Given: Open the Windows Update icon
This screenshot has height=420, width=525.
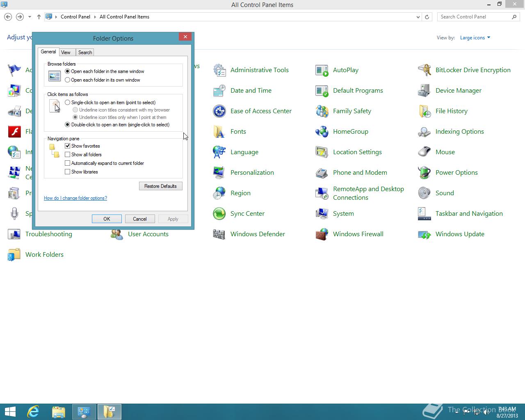Looking at the screenshot, I should coord(425,234).
